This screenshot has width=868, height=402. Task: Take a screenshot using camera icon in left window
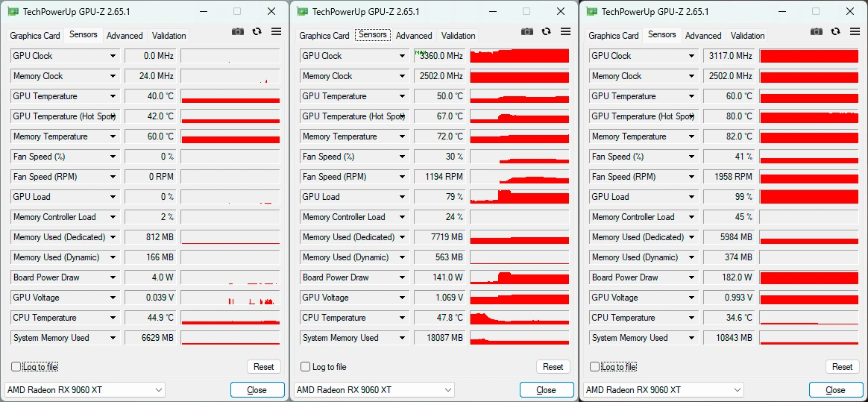[x=237, y=32]
